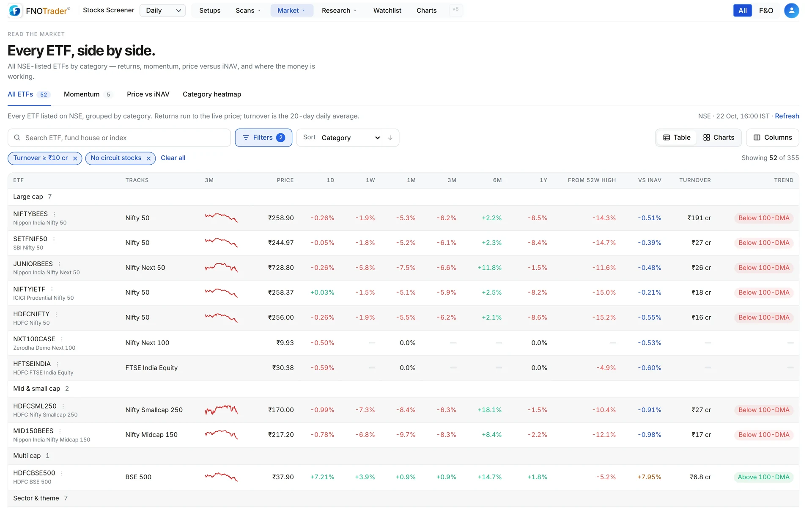Open HDFCNIFTY row options menu dots
Image resolution: width=812 pixels, height=508 pixels.
pos(56,315)
